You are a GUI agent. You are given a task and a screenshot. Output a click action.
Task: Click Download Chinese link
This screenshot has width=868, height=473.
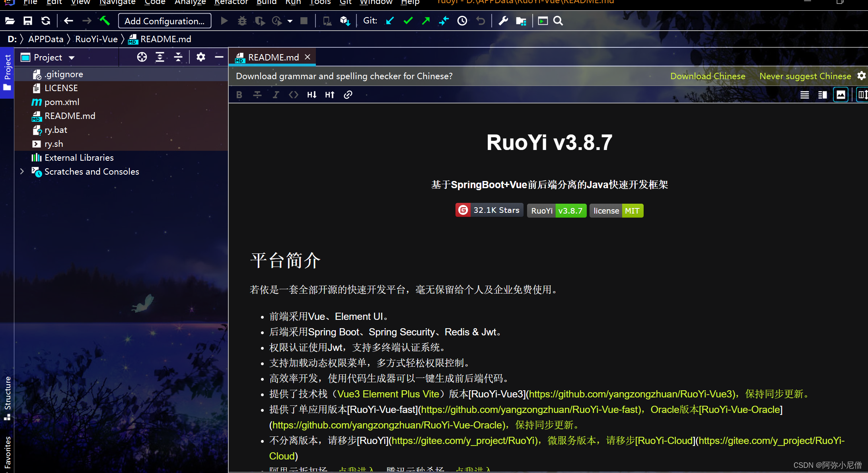707,76
